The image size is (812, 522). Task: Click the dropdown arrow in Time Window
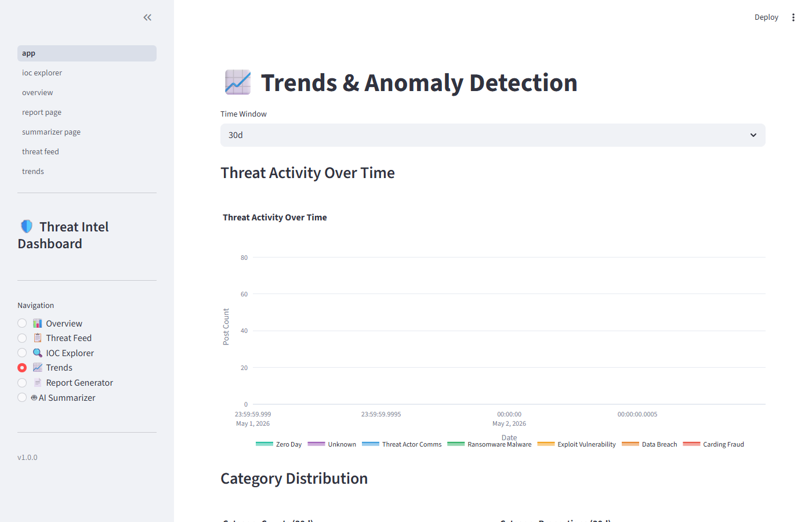(753, 135)
